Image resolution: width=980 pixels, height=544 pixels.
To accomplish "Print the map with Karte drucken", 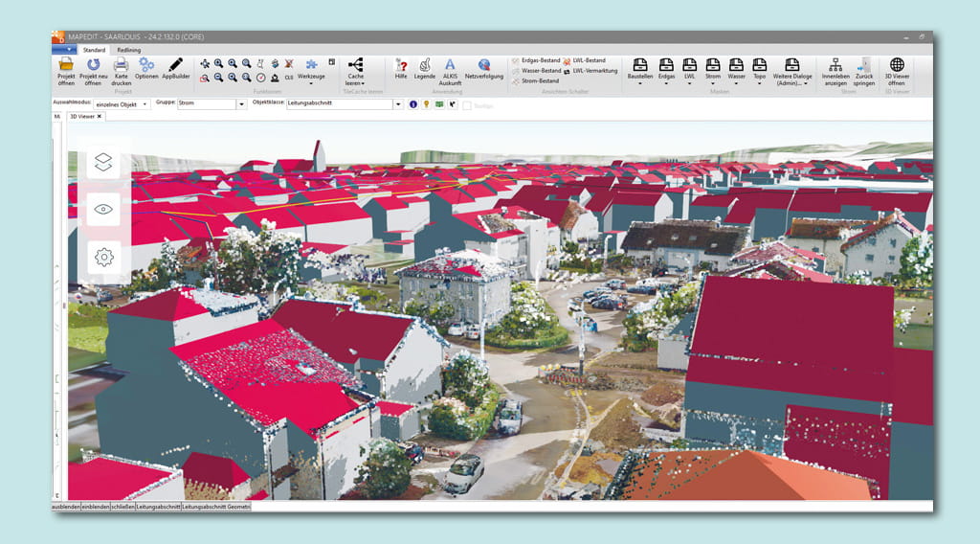I will [x=122, y=65].
